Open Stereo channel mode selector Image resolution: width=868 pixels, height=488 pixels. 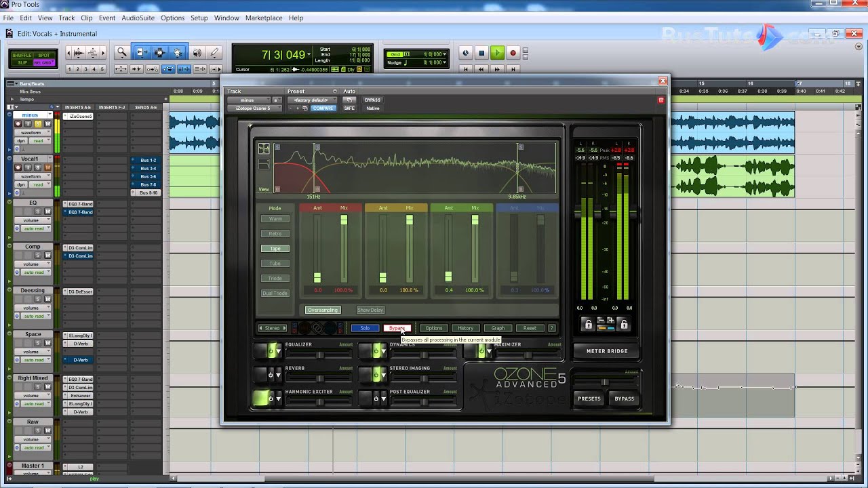coord(272,328)
